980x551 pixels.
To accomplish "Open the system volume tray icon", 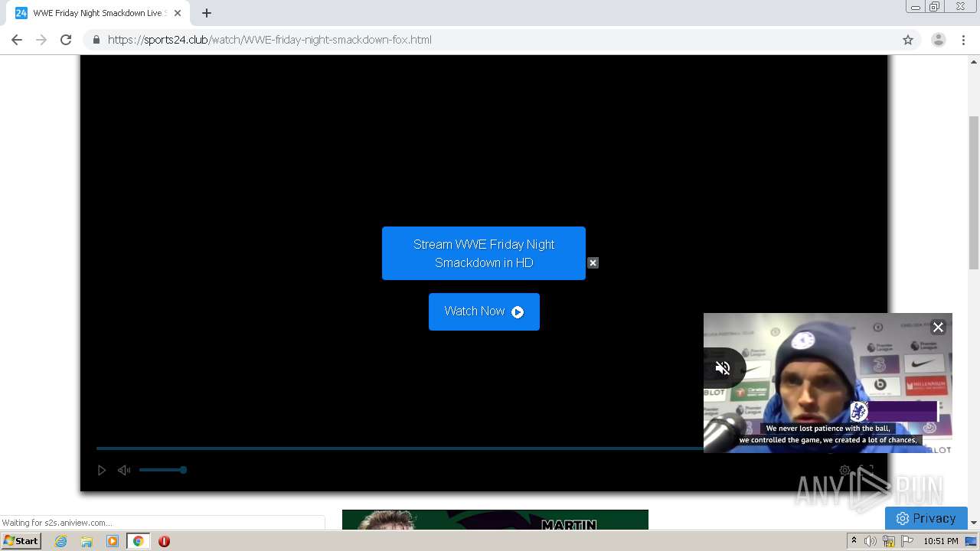I will pyautogui.click(x=871, y=541).
